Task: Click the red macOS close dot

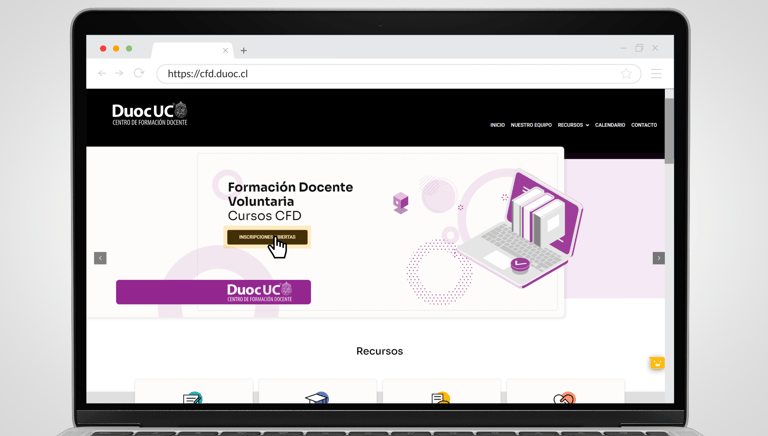Action: click(103, 48)
